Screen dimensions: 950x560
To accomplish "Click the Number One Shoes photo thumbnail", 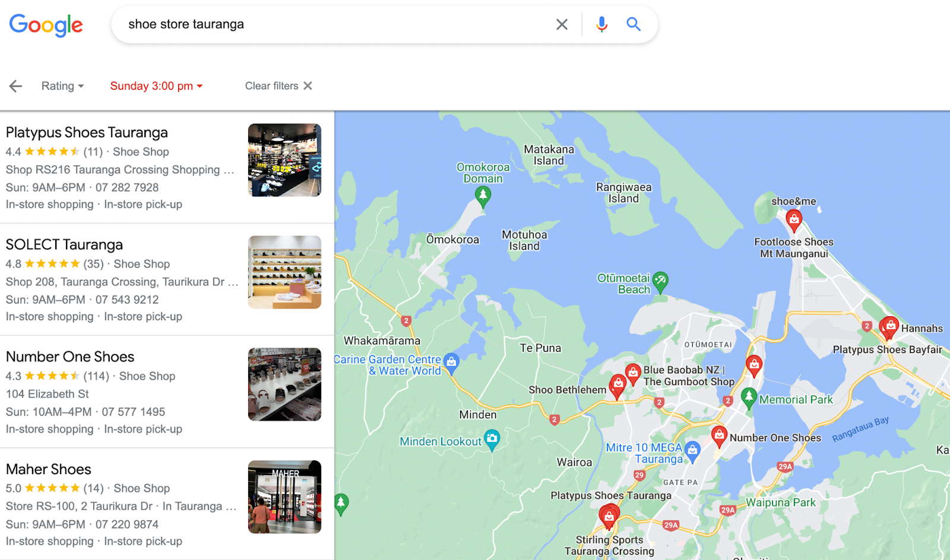I will 284,384.
